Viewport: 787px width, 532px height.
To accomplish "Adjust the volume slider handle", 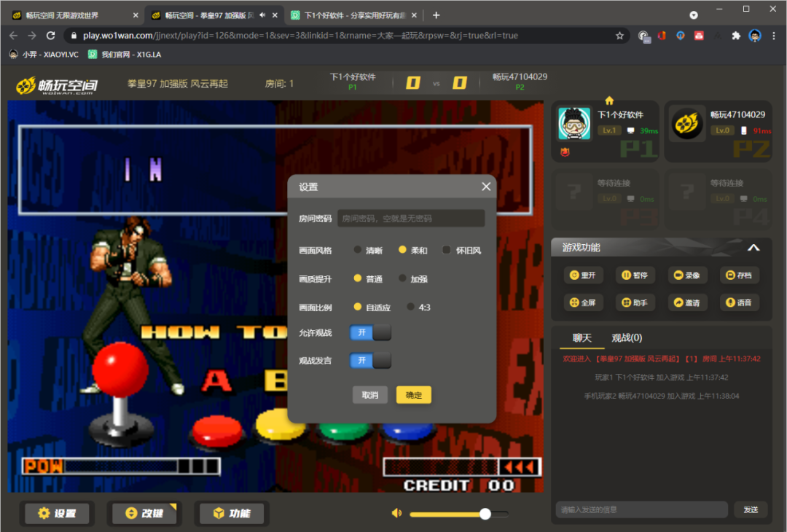I will pos(485,514).
